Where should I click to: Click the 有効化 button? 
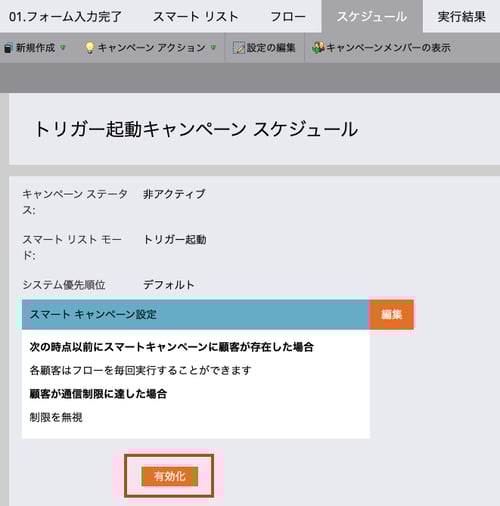coord(169,476)
